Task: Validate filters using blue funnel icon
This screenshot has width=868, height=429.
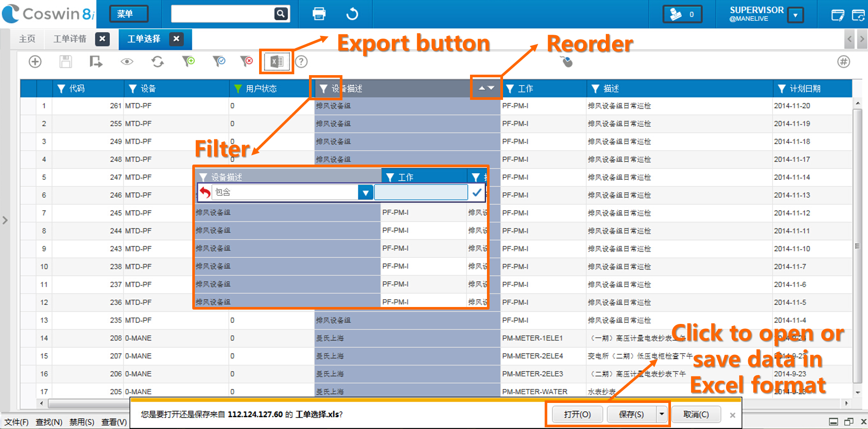Action: pos(219,61)
